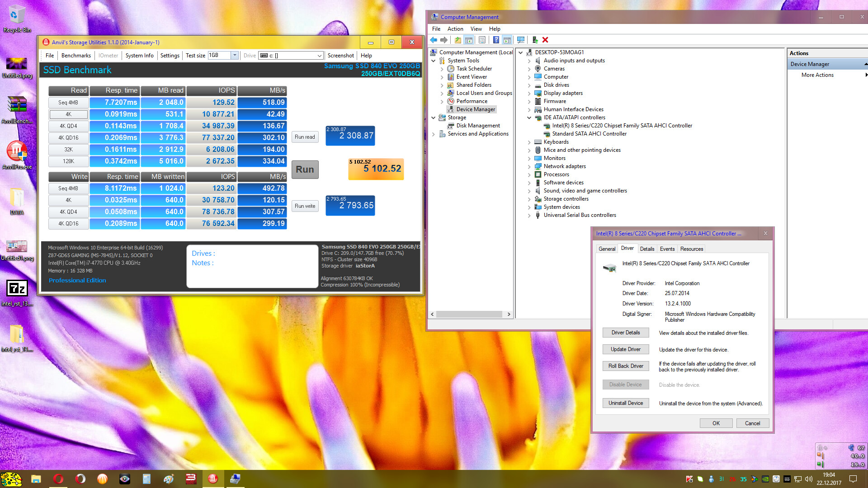This screenshot has height=488, width=868.
Task: Select the AnvilBench WinRAR archive desktop icon
Action: coord(17,109)
